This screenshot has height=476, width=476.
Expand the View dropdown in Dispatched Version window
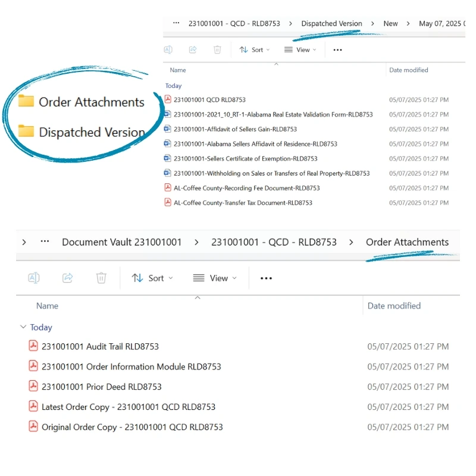(300, 50)
